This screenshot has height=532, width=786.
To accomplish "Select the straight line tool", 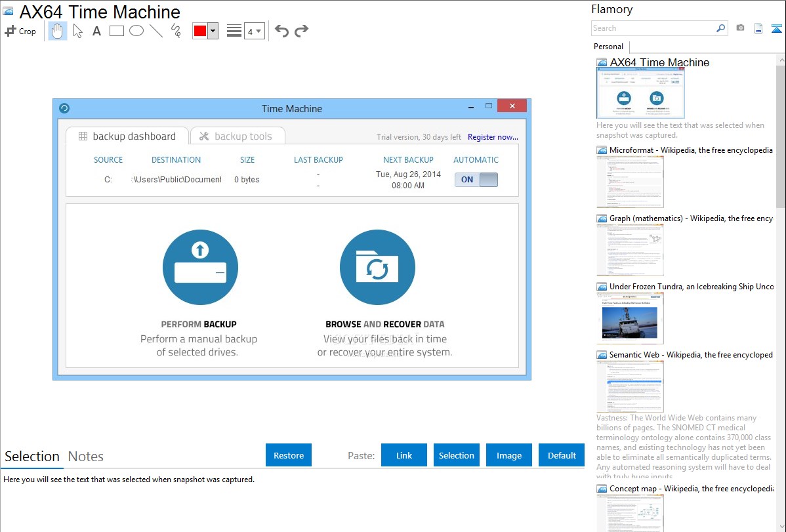I will [156, 31].
